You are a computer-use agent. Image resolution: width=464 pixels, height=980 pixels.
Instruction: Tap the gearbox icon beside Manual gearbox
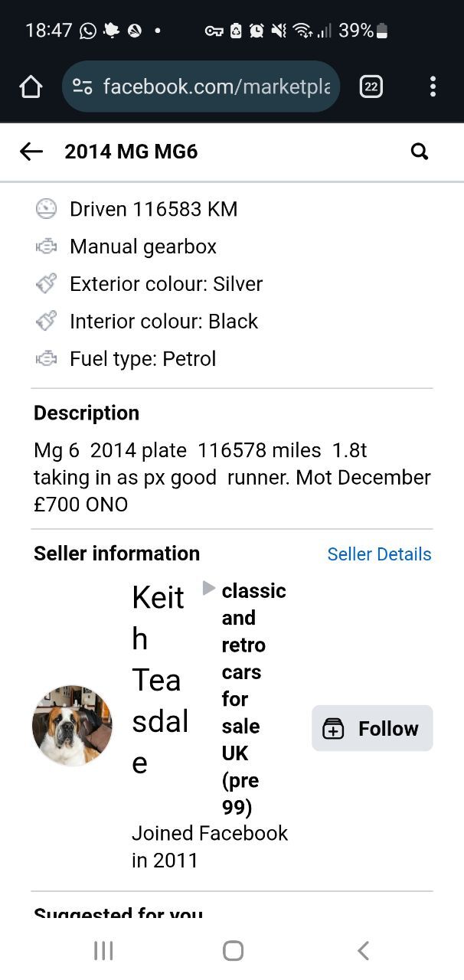47,247
